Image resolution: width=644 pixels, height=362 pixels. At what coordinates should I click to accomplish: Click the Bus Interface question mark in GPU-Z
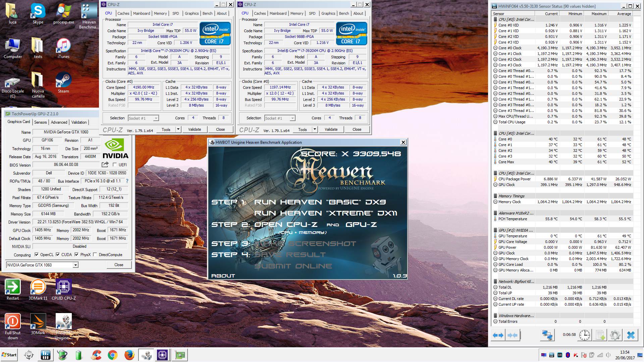[x=127, y=181]
